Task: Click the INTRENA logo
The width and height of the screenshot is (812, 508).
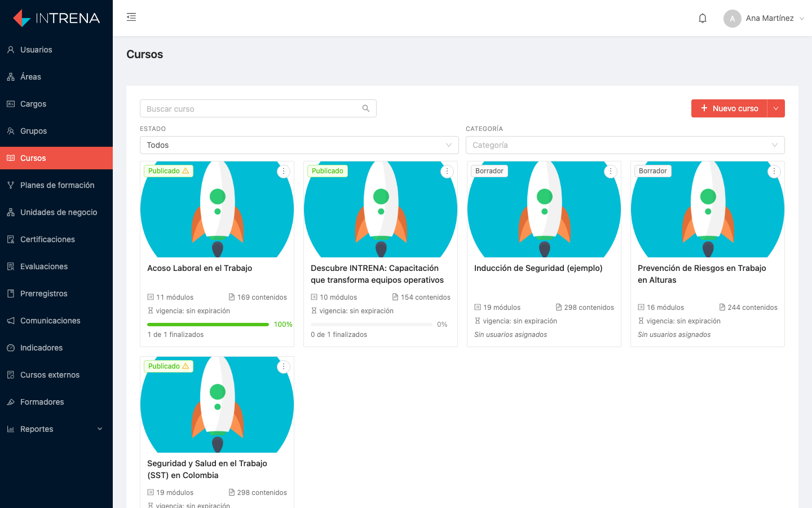Action: click(56, 18)
